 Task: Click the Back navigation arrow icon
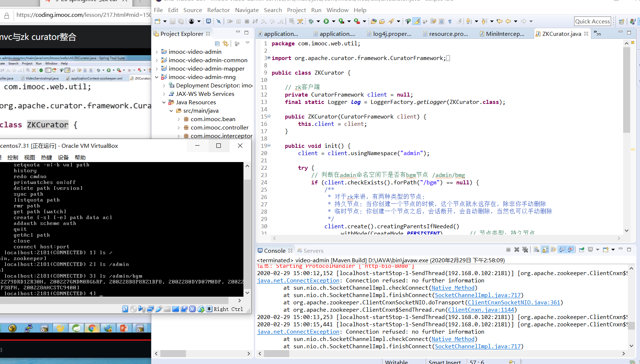click(x=508, y=21)
